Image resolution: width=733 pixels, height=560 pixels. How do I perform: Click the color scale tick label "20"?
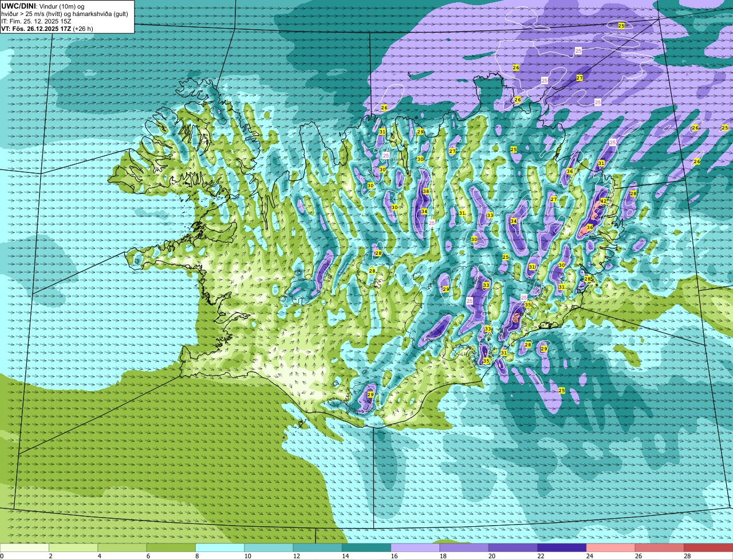(492, 555)
